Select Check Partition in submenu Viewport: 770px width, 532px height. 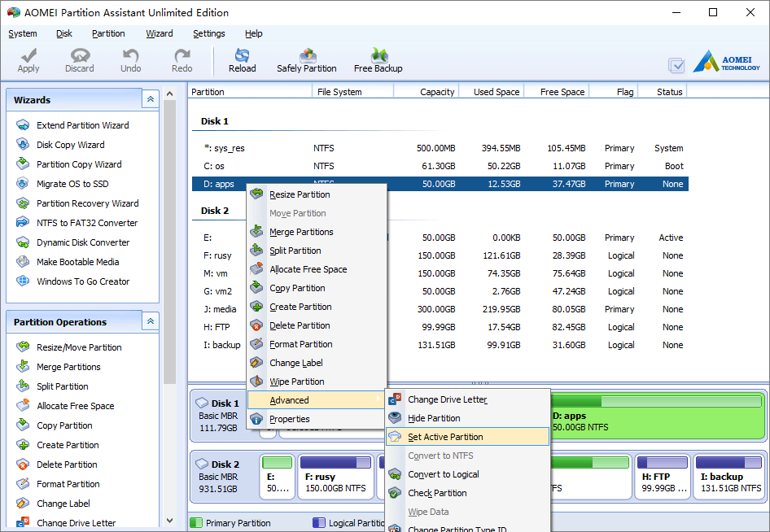click(x=467, y=493)
